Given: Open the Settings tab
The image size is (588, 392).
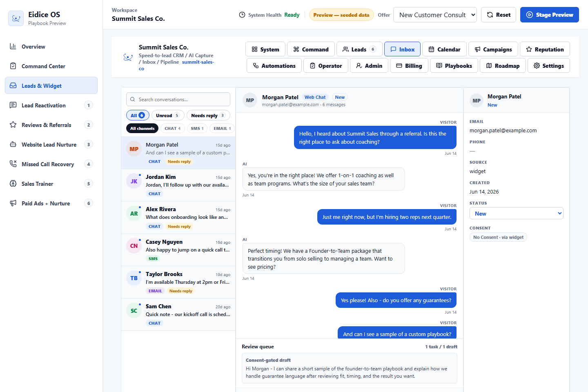Looking at the screenshot, I should point(549,66).
